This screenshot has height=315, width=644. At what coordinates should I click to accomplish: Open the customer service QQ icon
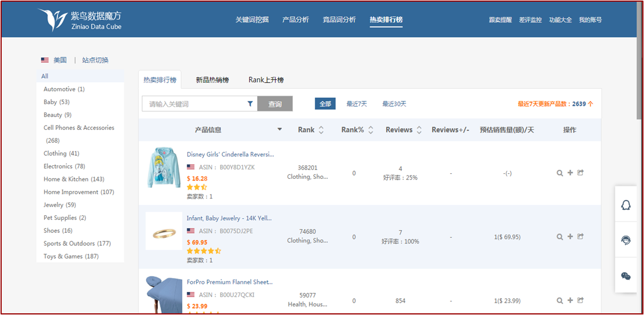625,205
